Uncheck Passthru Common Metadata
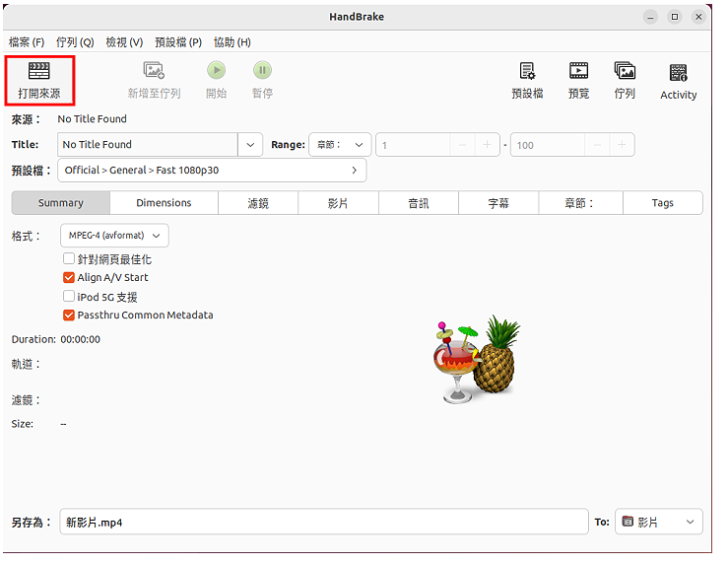 pyautogui.click(x=69, y=315)
